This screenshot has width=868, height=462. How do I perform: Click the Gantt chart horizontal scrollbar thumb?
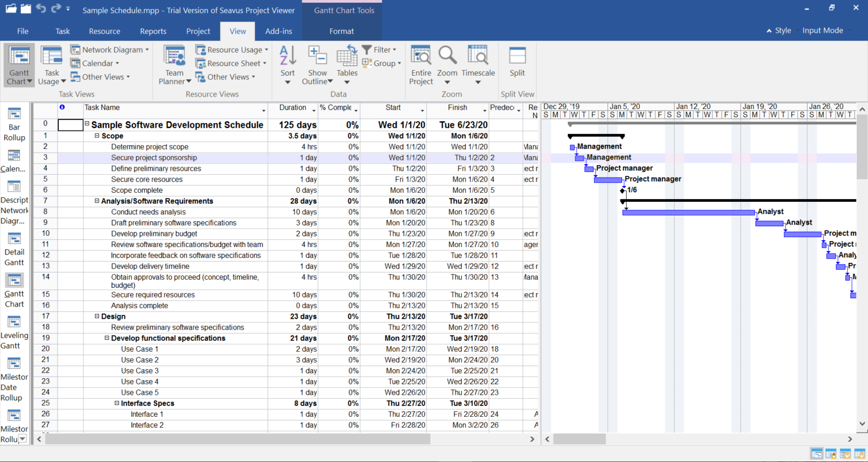point(579,439)
